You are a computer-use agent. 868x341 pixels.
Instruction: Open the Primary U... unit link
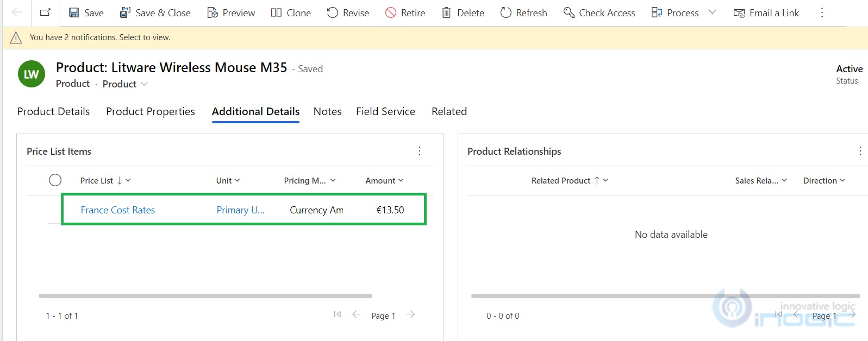(x=241, y=210)
